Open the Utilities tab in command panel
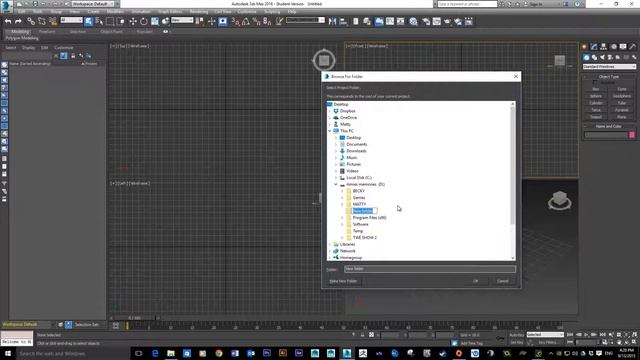640x360 pixels. pyautogui.click(x=633, y=47)
